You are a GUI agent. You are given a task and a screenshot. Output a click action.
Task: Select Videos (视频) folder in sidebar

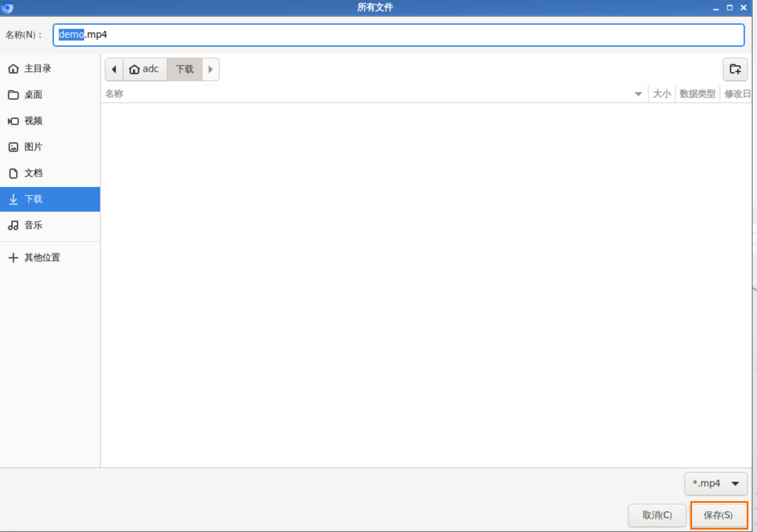[33, 121]
